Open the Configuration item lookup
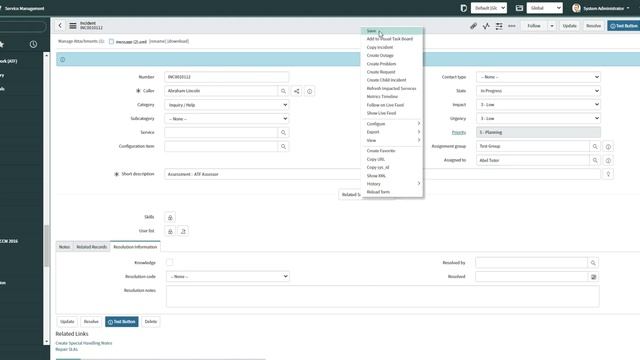Image resolution: width=640 pixels, height=360 pixels. coord(283,146)
